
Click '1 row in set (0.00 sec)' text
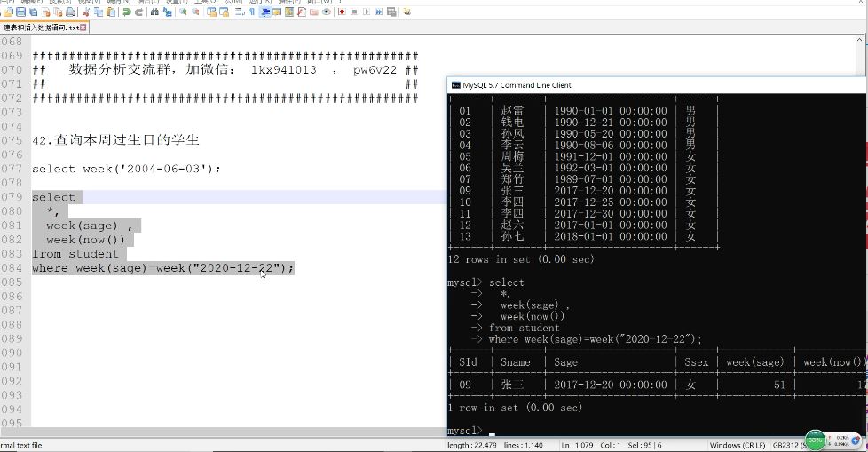click(x=514, y=408)
